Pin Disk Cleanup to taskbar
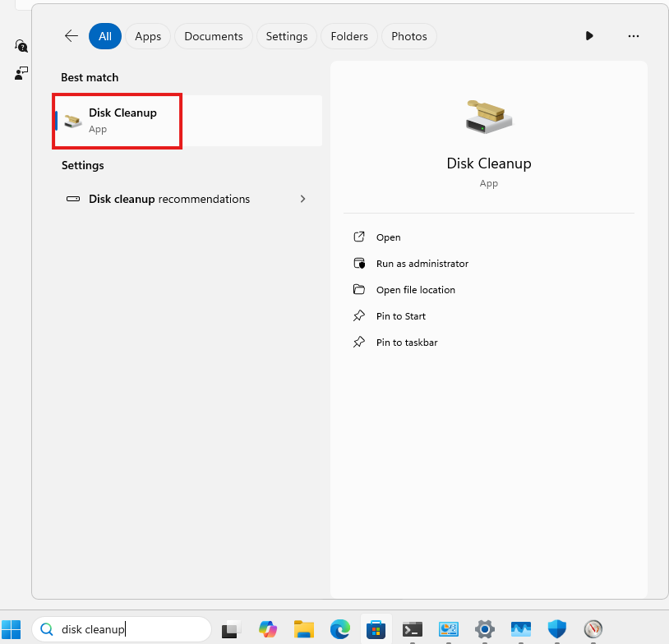 click(407, 343)
